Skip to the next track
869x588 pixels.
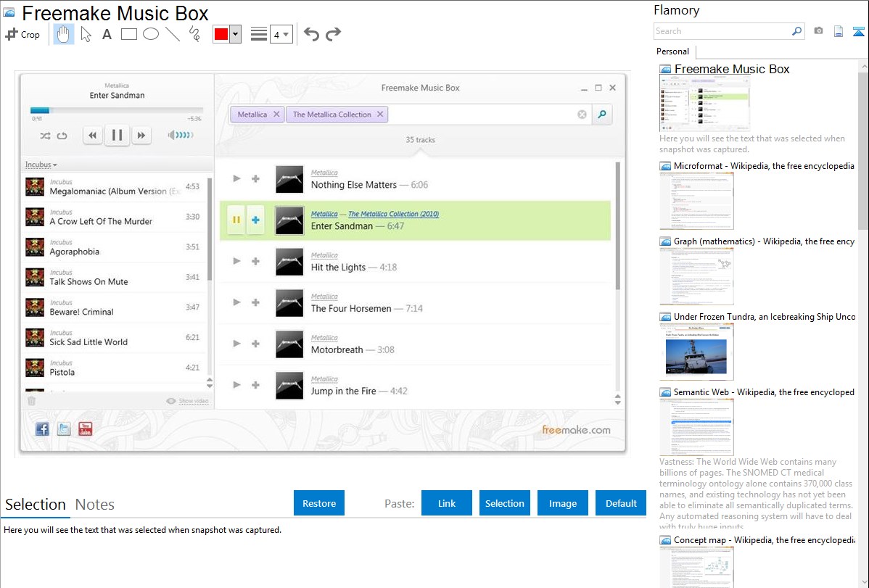click(141, 136)
